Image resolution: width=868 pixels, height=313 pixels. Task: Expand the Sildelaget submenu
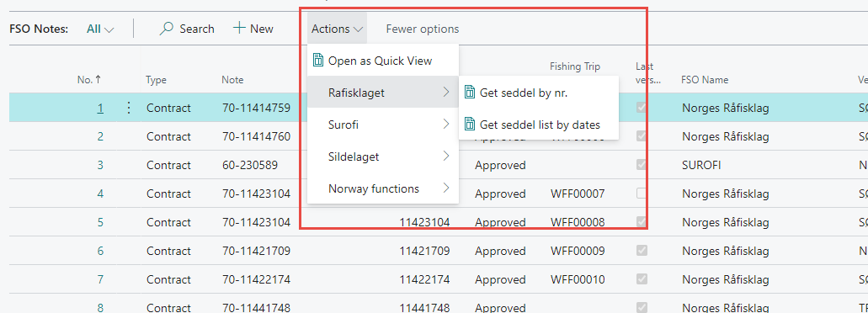[383, 156]
